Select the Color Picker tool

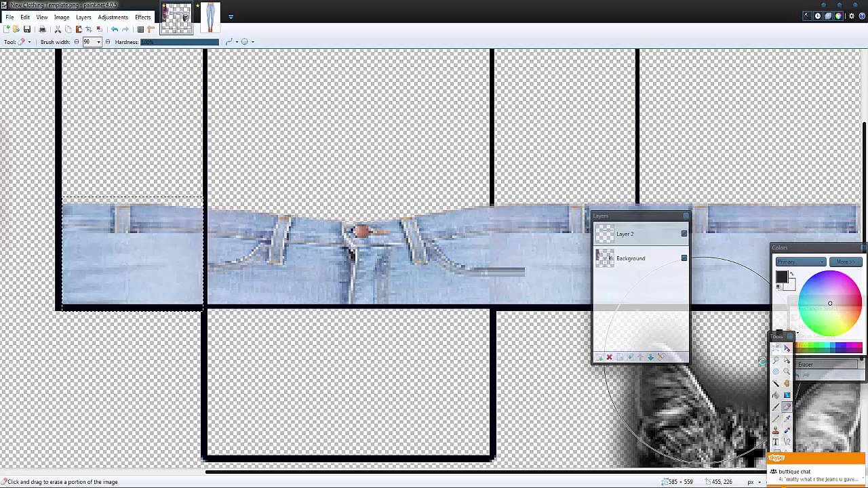click(x=787, y=418)
